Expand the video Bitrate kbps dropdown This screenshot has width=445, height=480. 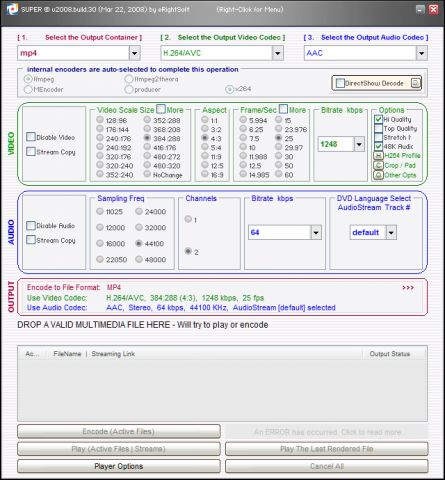[x=359, y=144]
